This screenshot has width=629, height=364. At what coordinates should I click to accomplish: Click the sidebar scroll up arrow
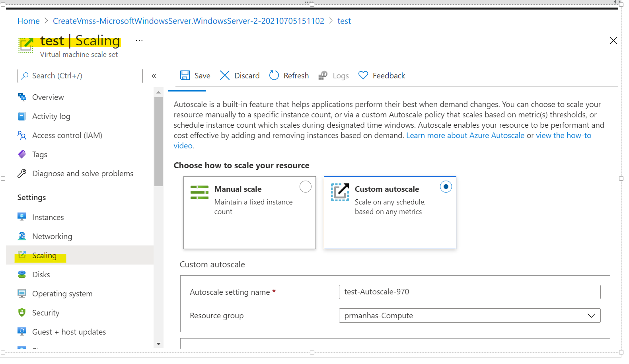click(158, 92)
